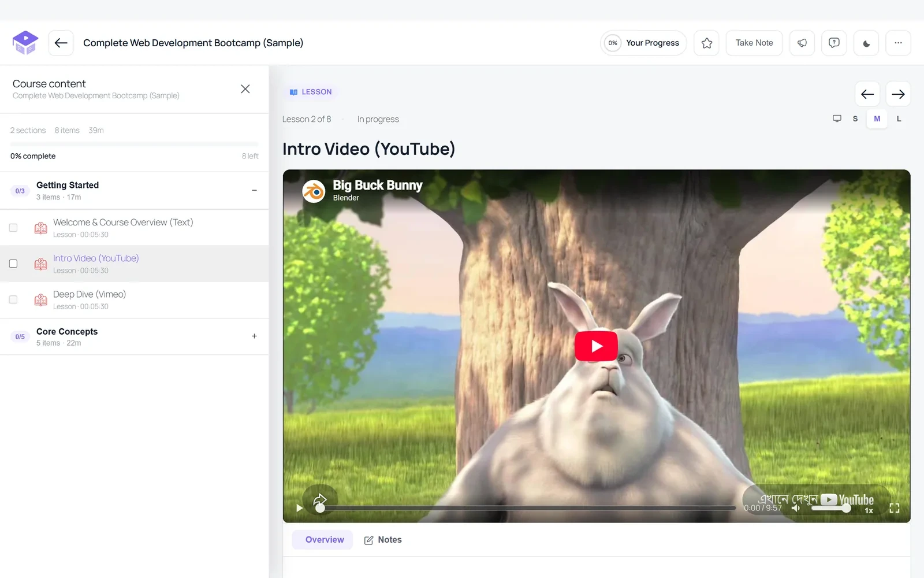Collapse the Getting Started section
This screenshot has height=578, width=924.
pyautogui.click(x=254, y=190)
